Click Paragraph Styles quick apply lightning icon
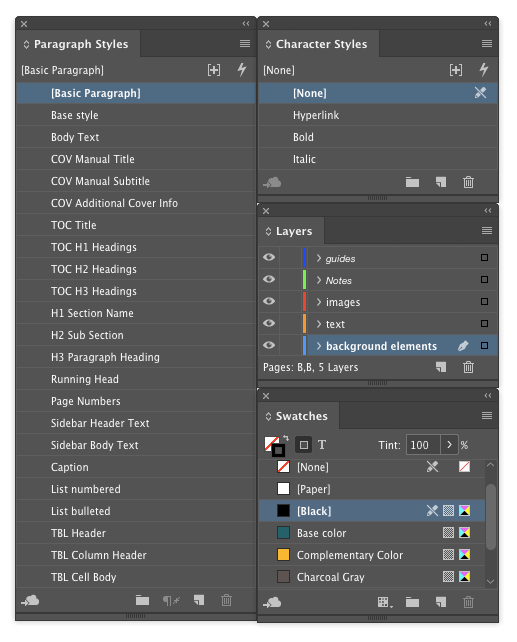517x642 pixels. [x=242, y=70]
